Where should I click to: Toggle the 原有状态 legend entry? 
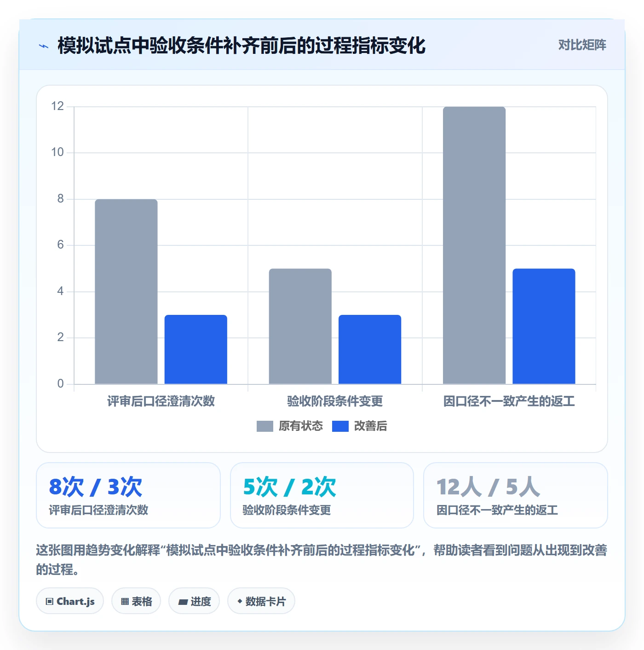coord(290,426)
